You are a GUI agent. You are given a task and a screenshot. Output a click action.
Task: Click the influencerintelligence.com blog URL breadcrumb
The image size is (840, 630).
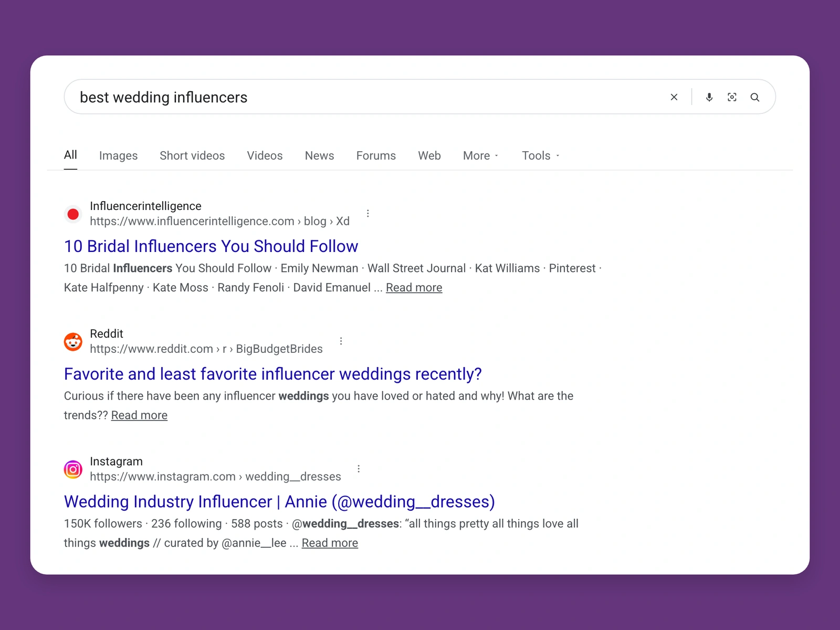pos(219,221)
